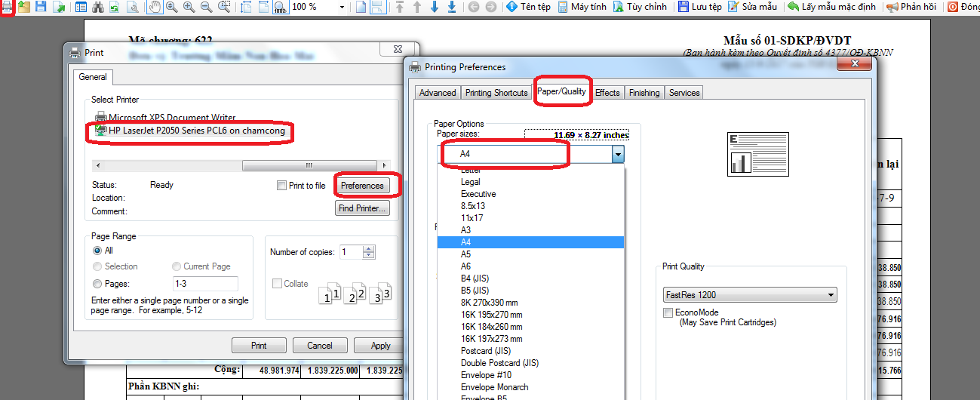This screenshot has width=980, height=400.
Task: Switch to single page view icon
Action: [361, 7]
